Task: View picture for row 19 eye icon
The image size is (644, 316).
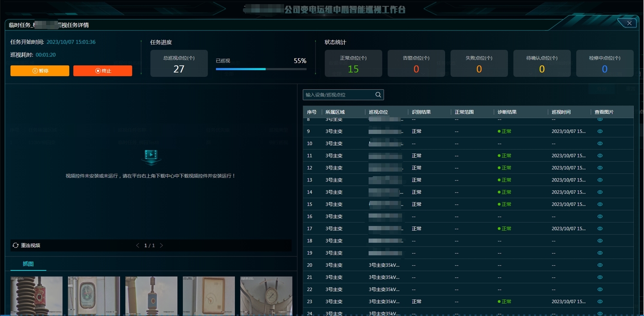Action: click(x=600, y=253)
